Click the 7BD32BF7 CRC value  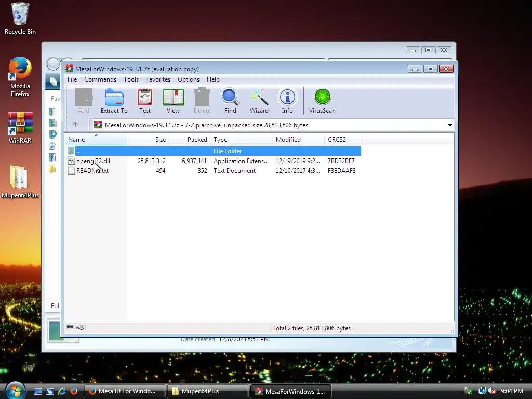click(x=341, y=161)
